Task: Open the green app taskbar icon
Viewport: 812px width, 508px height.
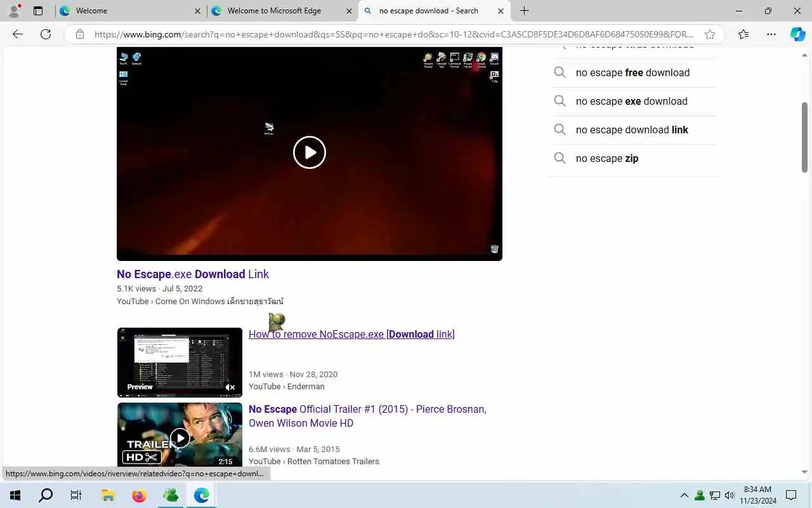Action: tap(170, 495)
